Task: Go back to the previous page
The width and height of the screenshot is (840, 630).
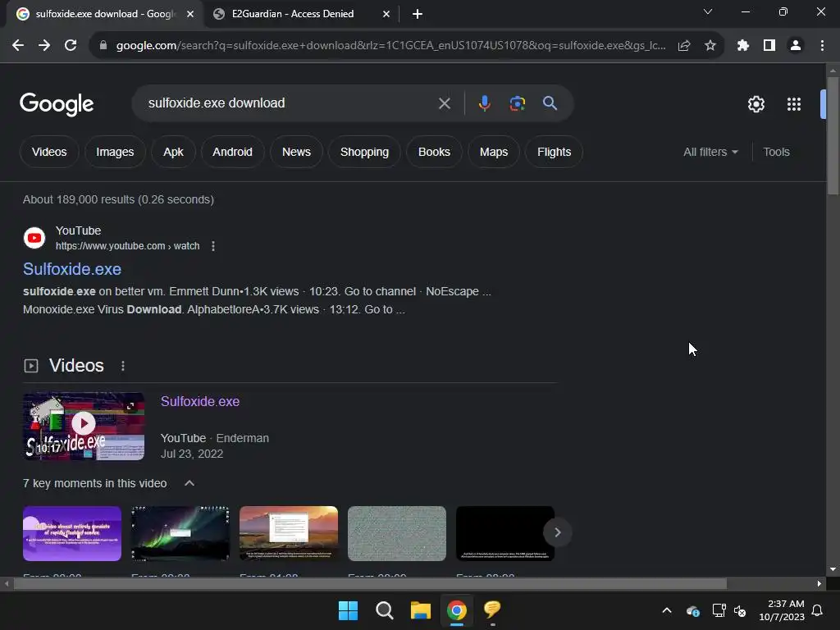Action: coord(18,46)
